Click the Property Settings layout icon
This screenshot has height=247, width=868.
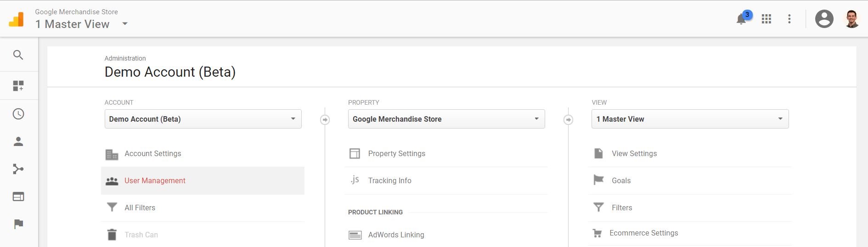click(355, 153)
